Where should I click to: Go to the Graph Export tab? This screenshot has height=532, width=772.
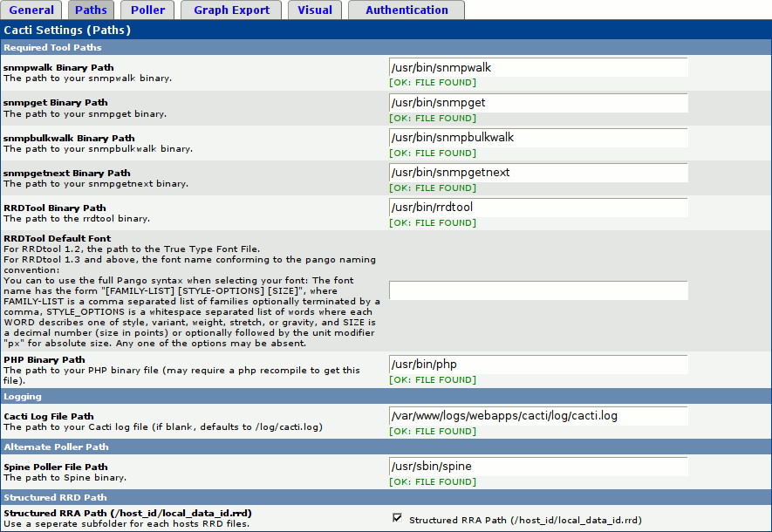click(231, 10)
